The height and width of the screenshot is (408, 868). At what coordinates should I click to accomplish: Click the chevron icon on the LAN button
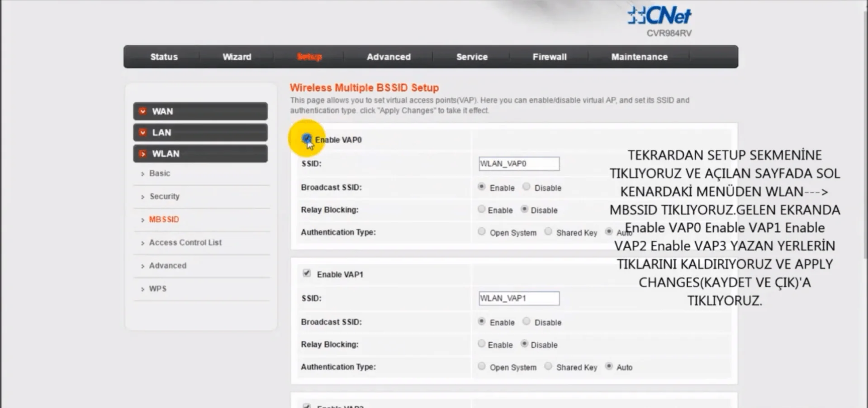click(143, 132)
